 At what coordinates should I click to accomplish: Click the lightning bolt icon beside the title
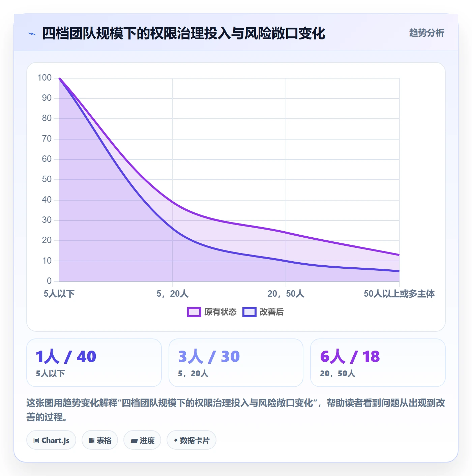[32, 34]
